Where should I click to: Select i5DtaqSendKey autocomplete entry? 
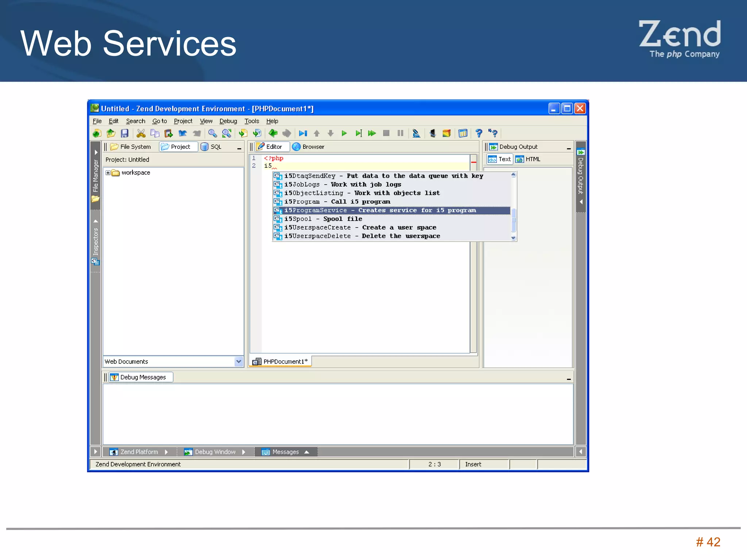(x=392, y=176)
